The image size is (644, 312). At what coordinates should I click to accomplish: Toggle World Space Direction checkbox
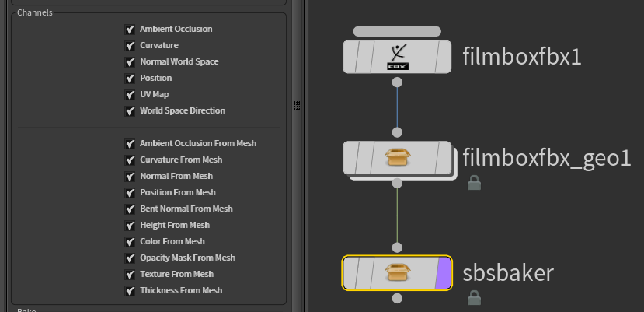click(130, 111)
